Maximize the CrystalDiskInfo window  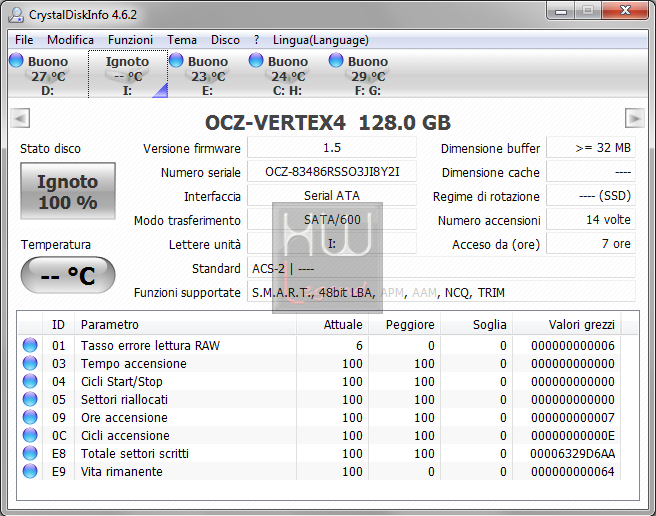[587, 11]
